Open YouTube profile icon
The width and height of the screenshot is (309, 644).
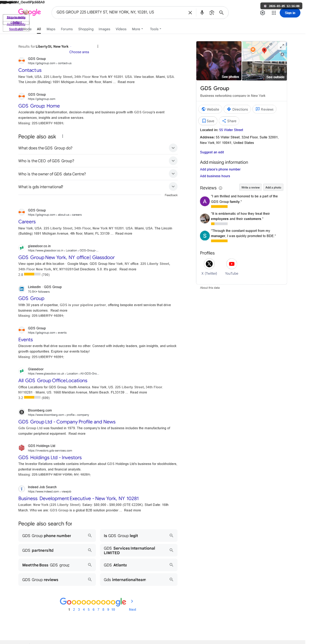232,264
